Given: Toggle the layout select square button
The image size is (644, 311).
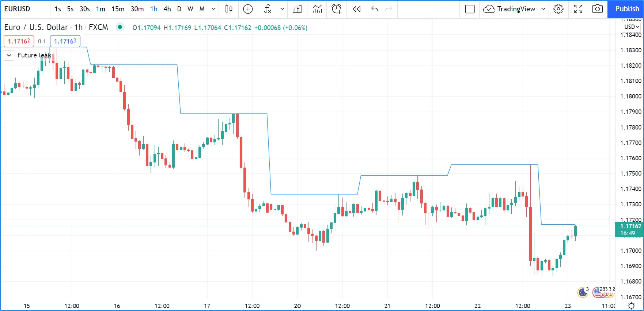Looking at the screenshot, I should [x=470, y=9].
